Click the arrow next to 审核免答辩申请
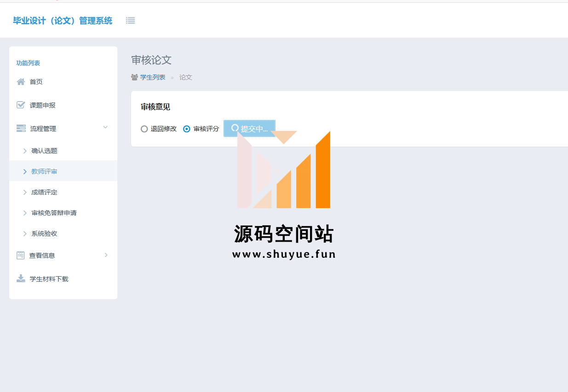The width and height of the screenshot is (568, 392). 25,213
